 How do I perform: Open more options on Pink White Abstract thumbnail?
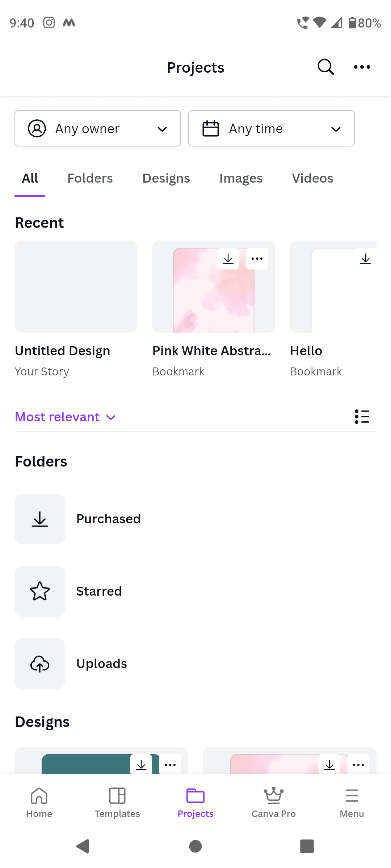pos(257,259)
